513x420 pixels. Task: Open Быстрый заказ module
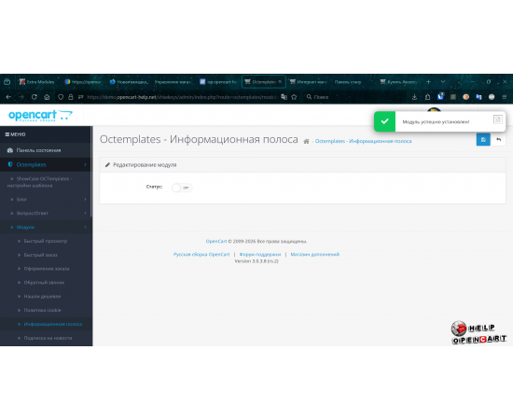pyautogui.click(x=40, y=255)
